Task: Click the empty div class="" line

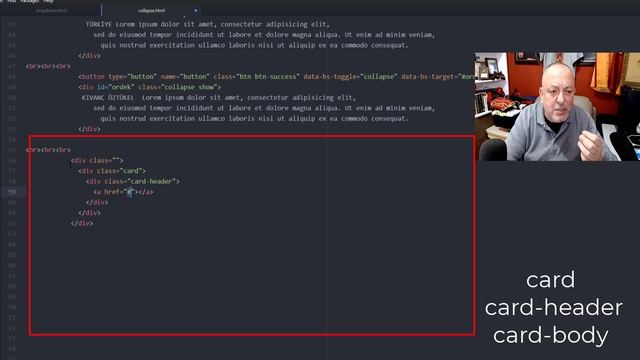Action: (x=97, y=160)
